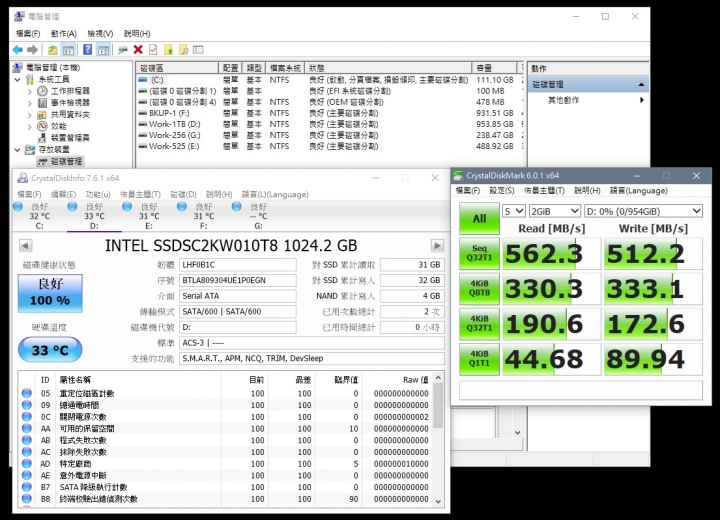The width and height of the screenshot is (720, 520).
Task: Open the test count dropdown showing 5
Action: point(514,211)
